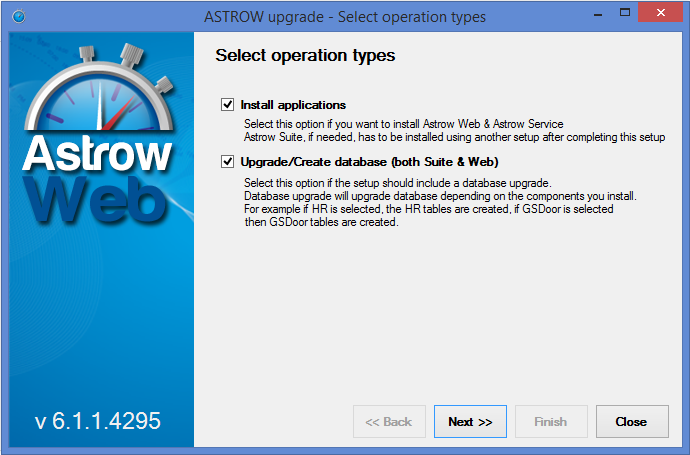Click the "Install applications" label text
690x455 pixels.
coord(293,104)
